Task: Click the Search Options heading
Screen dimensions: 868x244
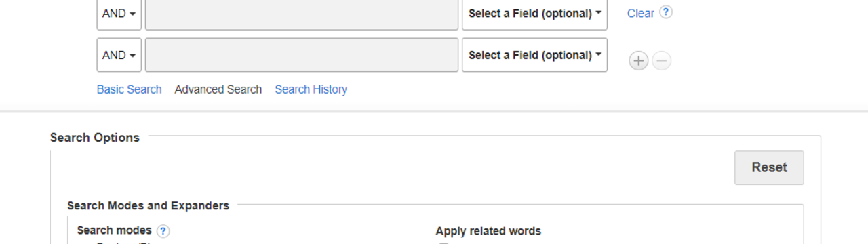Action: (x=95, y=138)
